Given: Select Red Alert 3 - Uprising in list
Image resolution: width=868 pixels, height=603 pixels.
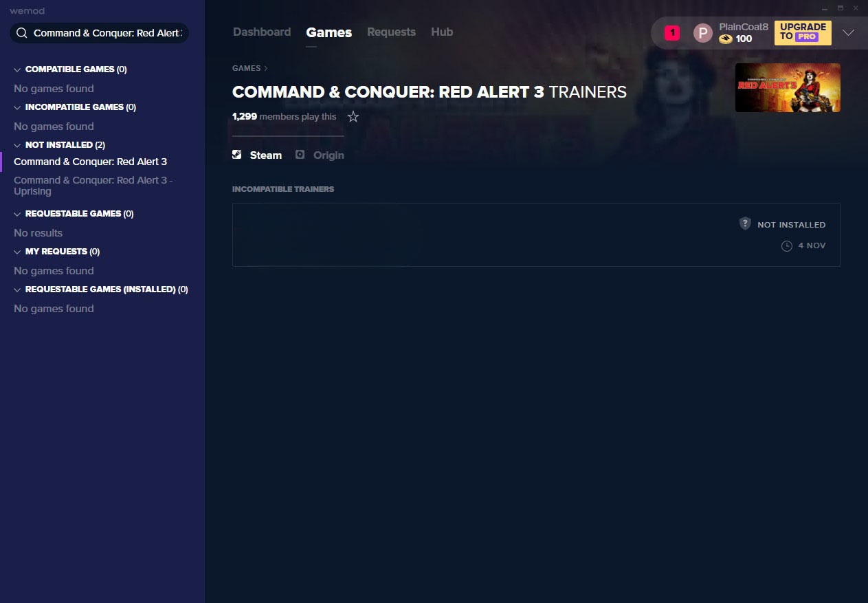Looking at the screenshot, I should point(93,186).
